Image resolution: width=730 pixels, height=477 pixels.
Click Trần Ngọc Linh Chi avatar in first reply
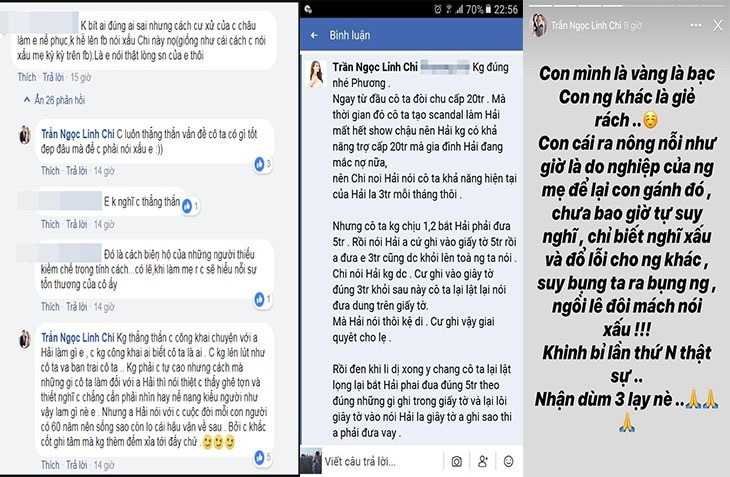point(25,135)
